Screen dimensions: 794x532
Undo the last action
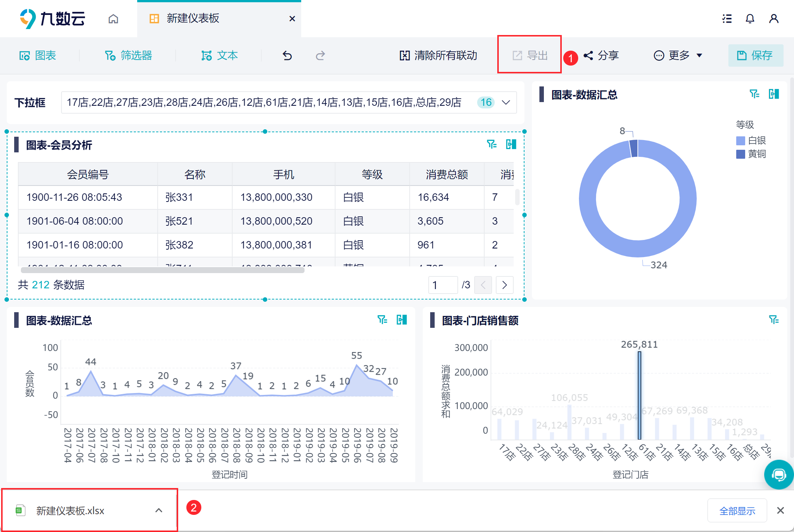click(287, 56)
